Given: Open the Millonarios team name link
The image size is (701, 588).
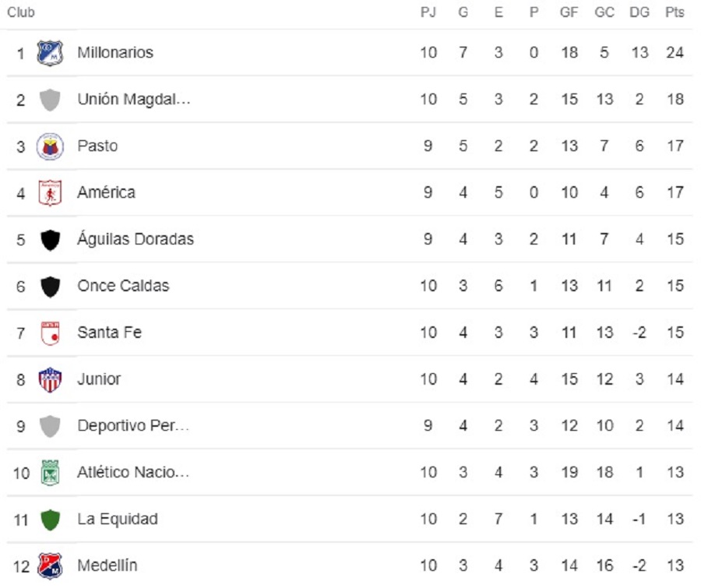Looking at the screenshot, I should point(115,52).
